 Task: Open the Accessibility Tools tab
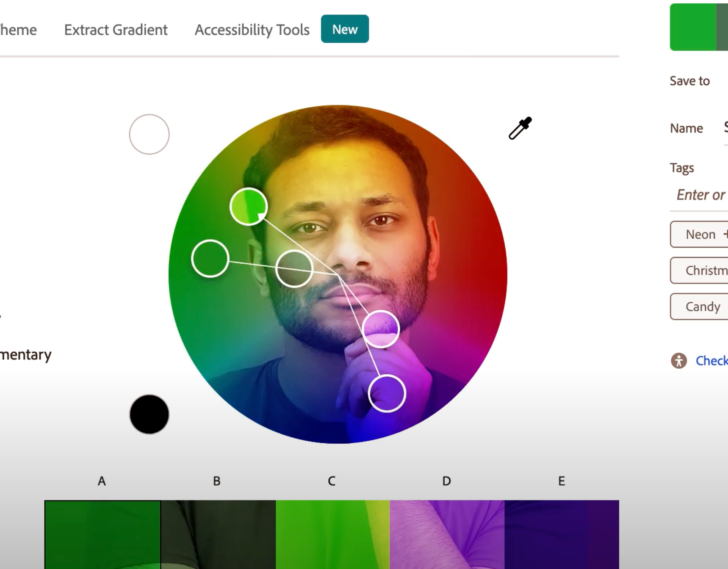click(x=252, y=30)
